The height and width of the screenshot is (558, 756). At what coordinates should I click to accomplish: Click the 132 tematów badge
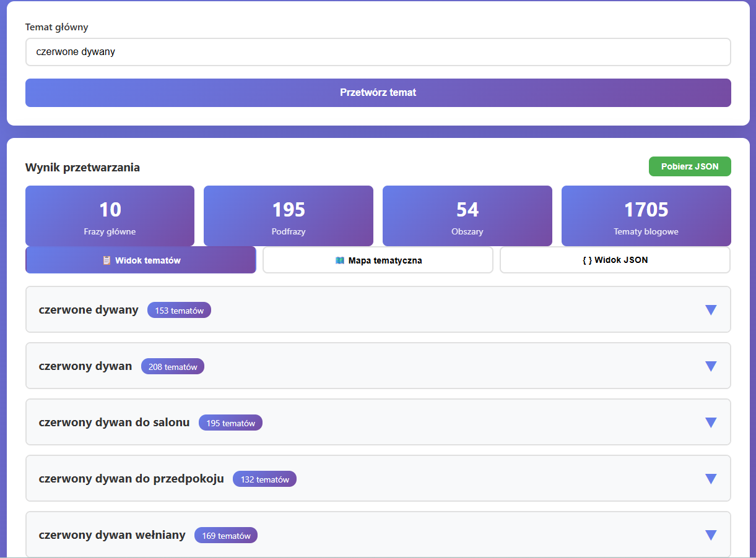pyautogui.click(x=264, y=479)
